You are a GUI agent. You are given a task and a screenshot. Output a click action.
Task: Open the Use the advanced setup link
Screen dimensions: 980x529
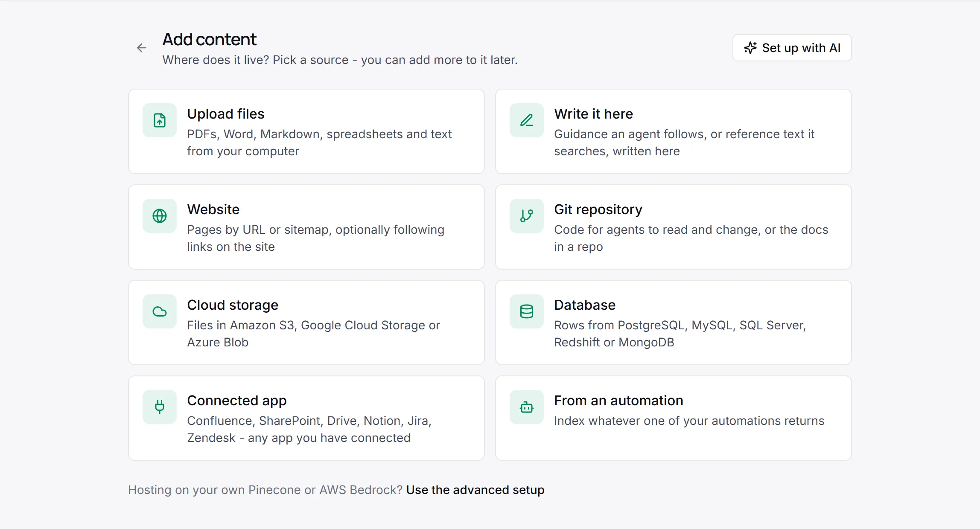pyautogui.click(x=475, y=490)
